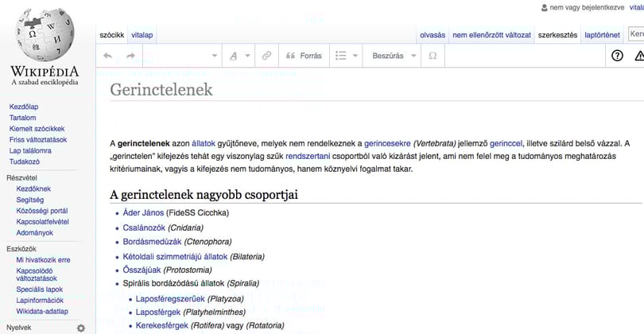This screenshot has height=334, width=644.
Task: Click the Segítség help link
Action: [30, 200]
